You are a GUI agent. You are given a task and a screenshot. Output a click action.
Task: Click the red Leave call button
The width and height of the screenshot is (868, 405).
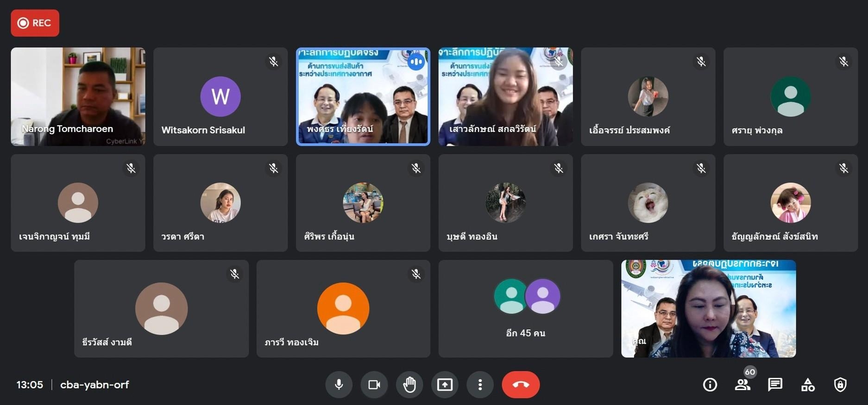(521, 385)
